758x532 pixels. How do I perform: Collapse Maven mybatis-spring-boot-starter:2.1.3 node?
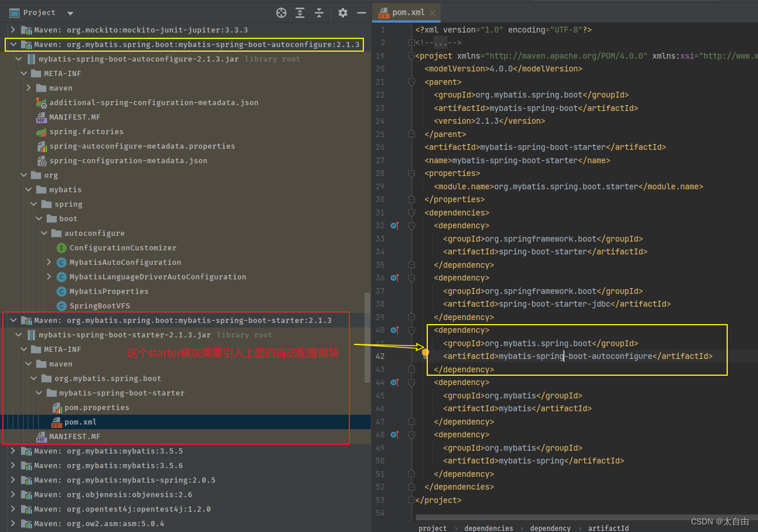(13, 320)
